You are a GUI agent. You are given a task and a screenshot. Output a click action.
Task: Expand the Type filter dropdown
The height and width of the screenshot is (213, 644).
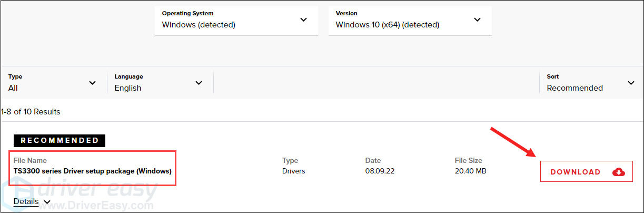pos(53,83)
